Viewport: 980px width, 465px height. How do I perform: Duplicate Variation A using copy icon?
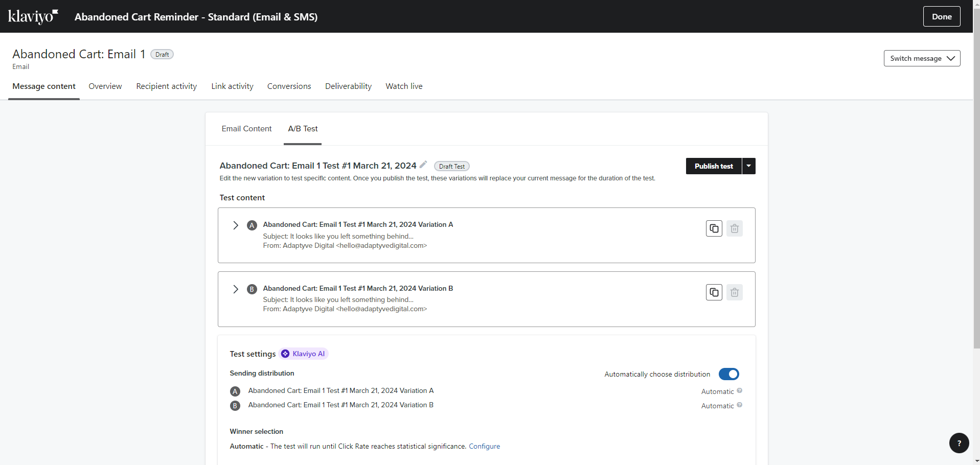tap(714, 228)
